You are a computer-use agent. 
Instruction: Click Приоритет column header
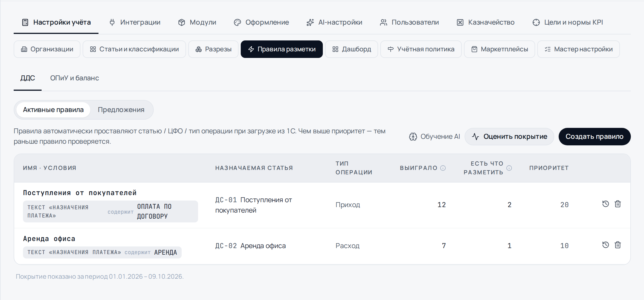(x=549, y=168)
